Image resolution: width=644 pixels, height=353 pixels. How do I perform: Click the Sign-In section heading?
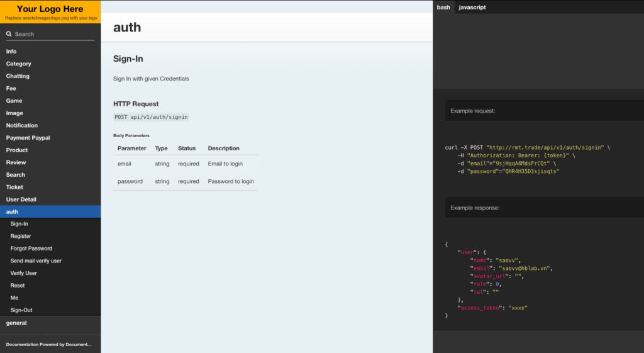coord(128,59)
